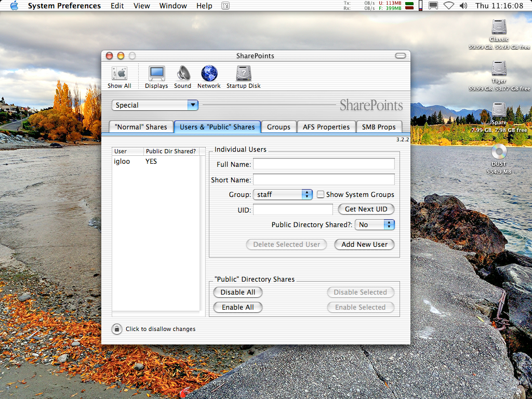Click Enable All public shares

(x=238, y=308)
